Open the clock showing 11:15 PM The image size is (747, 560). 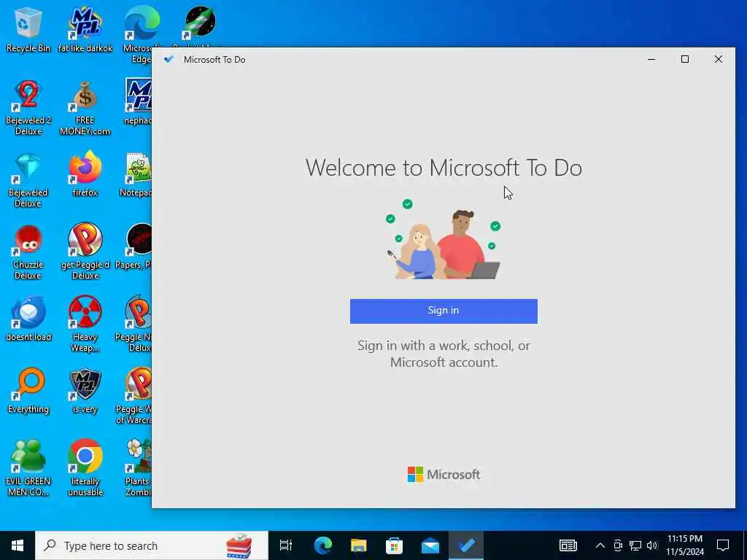click(x=684, y=545)
